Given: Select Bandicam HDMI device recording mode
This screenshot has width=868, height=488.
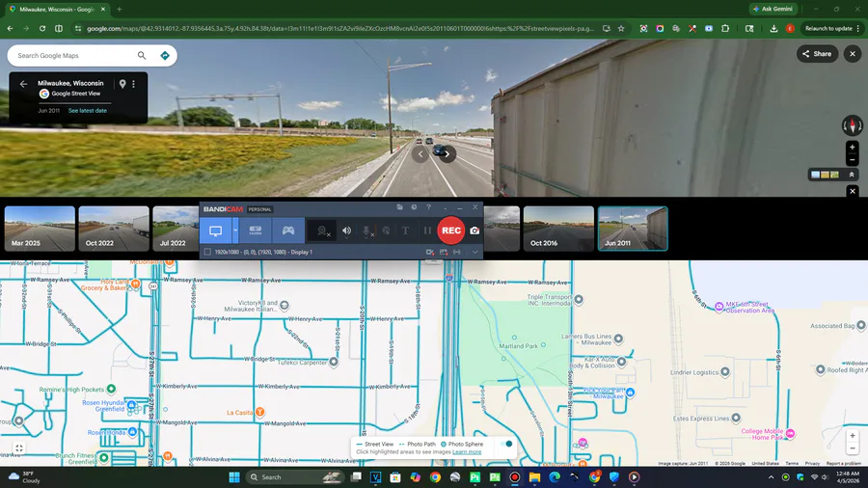Looking at the screenshot, I should tap(256, 230).
